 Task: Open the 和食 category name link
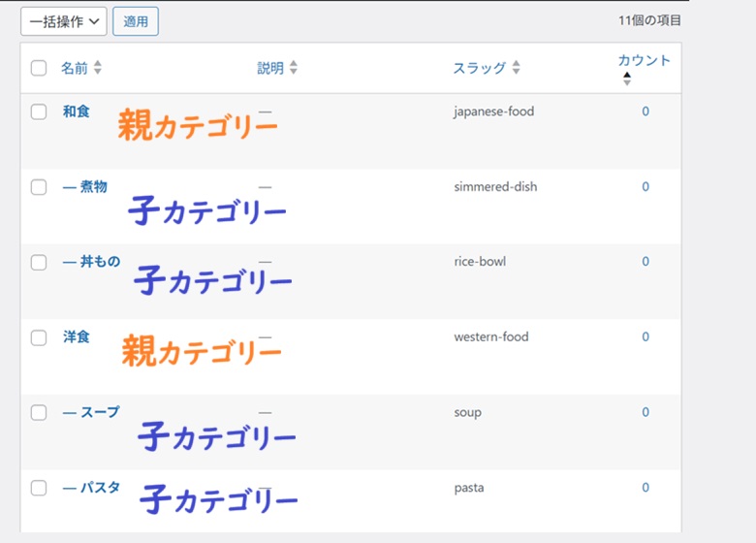coord(76,112)
